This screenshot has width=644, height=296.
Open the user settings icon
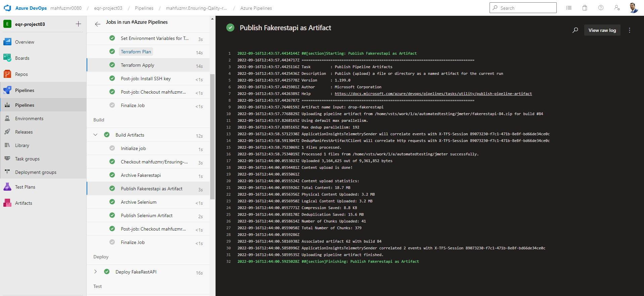(x=617, y=8)
